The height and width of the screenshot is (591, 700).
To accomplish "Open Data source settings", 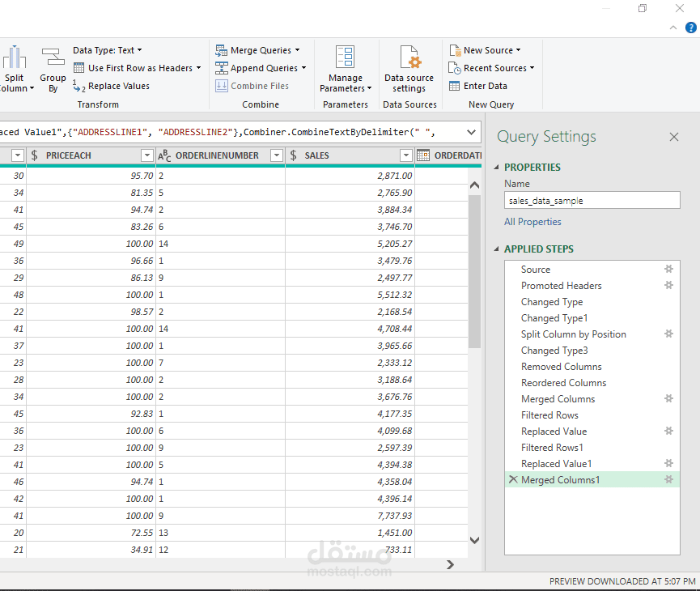I will point(409,69).
